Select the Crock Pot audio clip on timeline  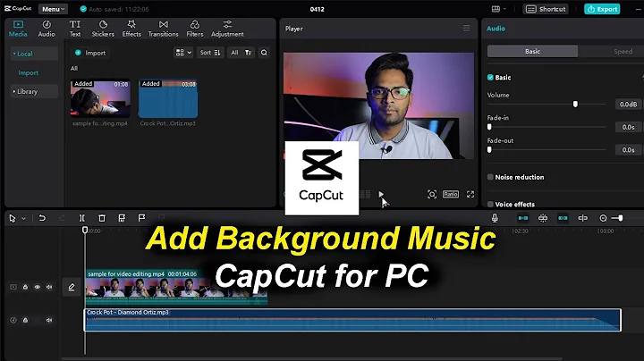pos(352,320)
